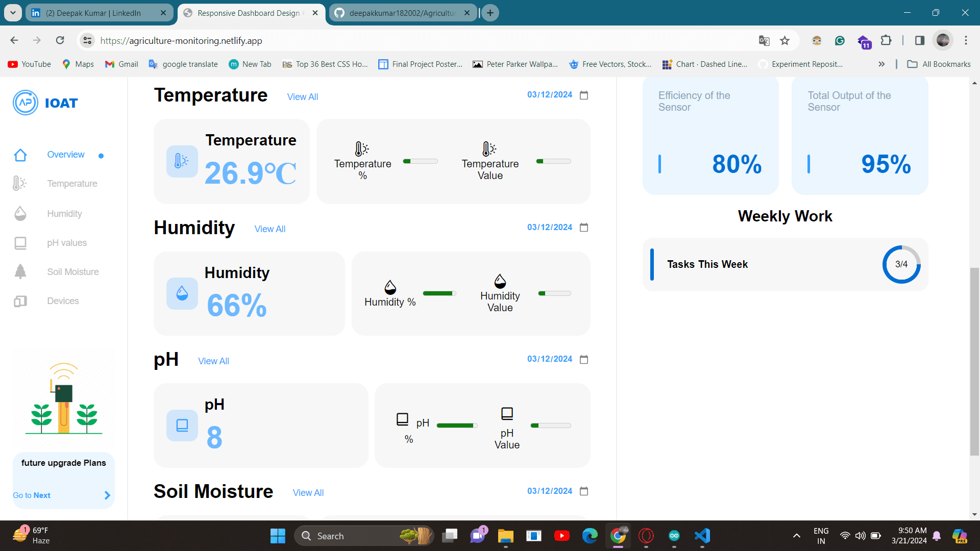Show hidden system tray icons

796,536
